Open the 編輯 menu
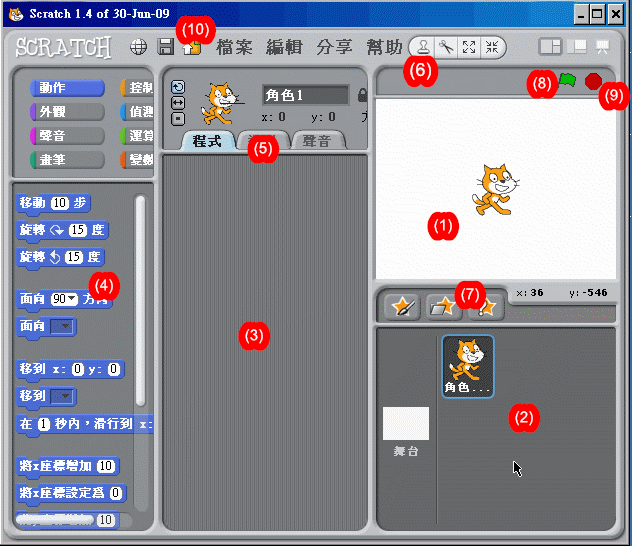 [284, 47]
